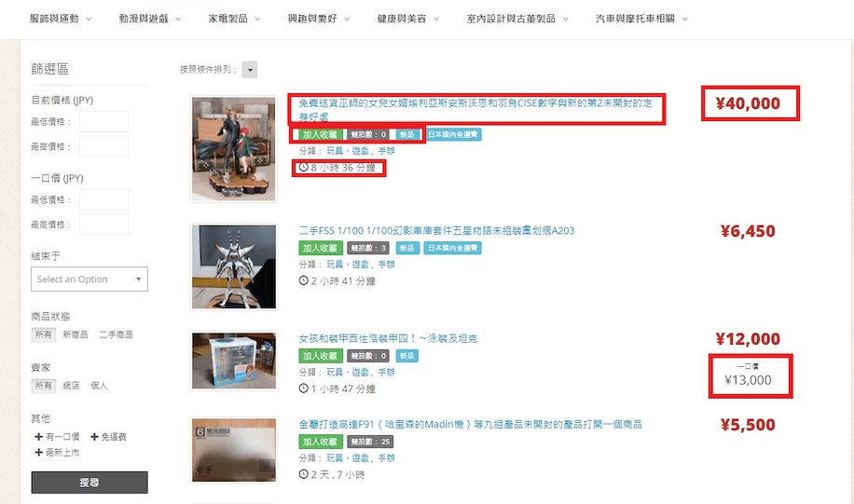
Task: Click the plus icon beside 有一口價
Action: click(x=38, y=437)
